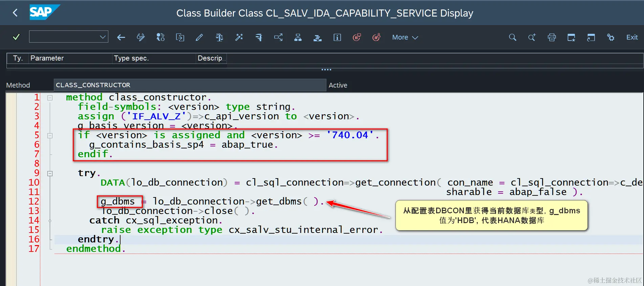Click the red external breakpoint icon
This screenshot has width=644, height=286.
(x=377, y=37)
